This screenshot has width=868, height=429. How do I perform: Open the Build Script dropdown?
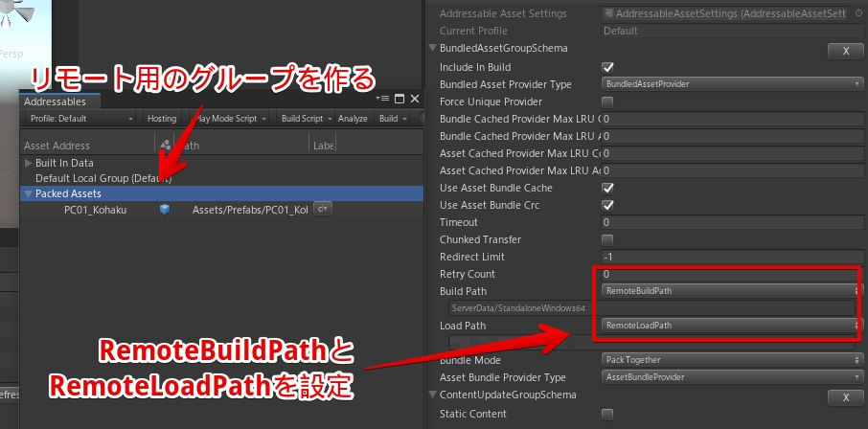pyautogui.click(x=306, y=119)
